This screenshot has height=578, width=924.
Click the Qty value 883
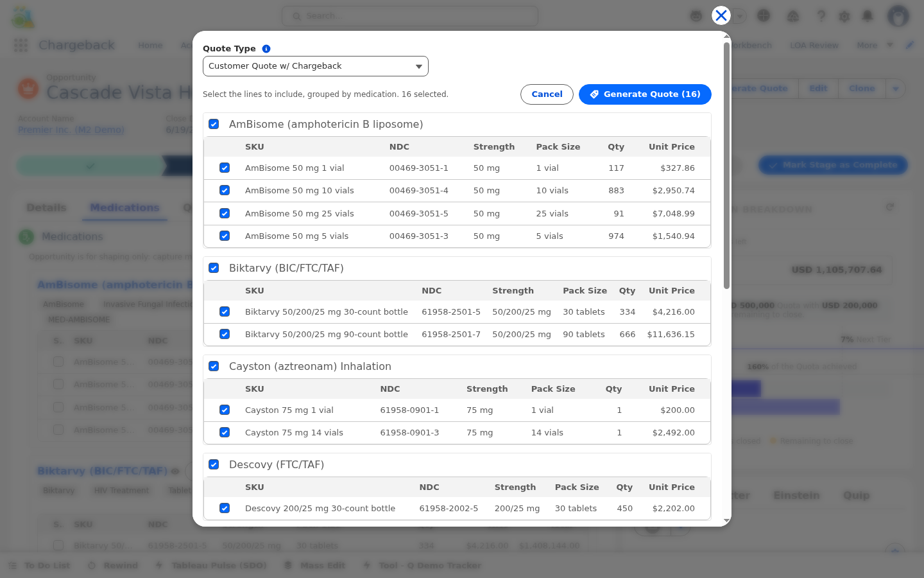click(616, 191)
